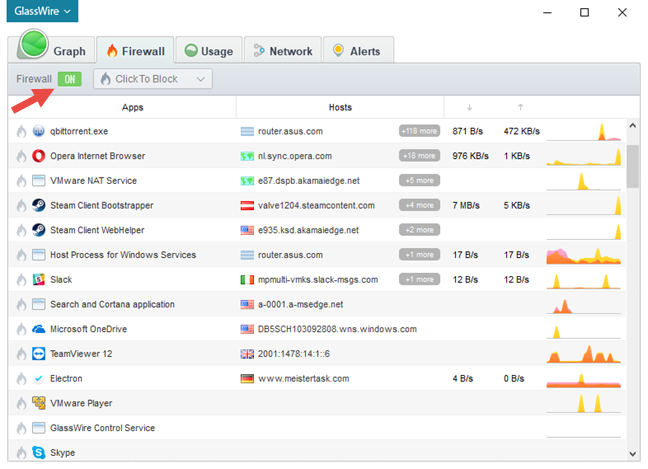Click the VMware Player icon

coord(38,403)
